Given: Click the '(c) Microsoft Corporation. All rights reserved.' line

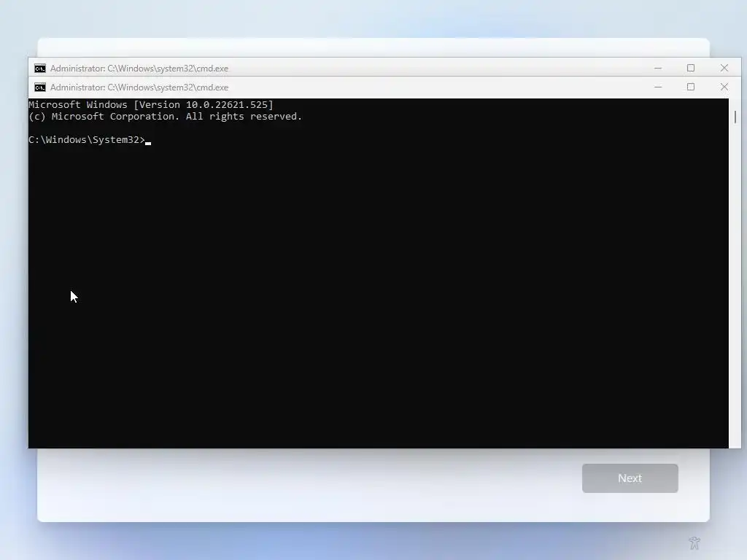Looking at the screenshot, I should [166, 117].
